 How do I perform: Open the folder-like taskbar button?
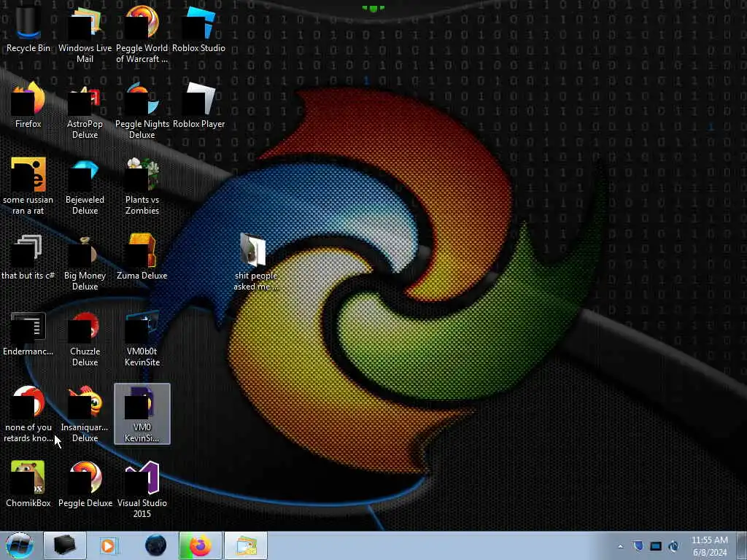pyautogui.click(x=246, y=545)
